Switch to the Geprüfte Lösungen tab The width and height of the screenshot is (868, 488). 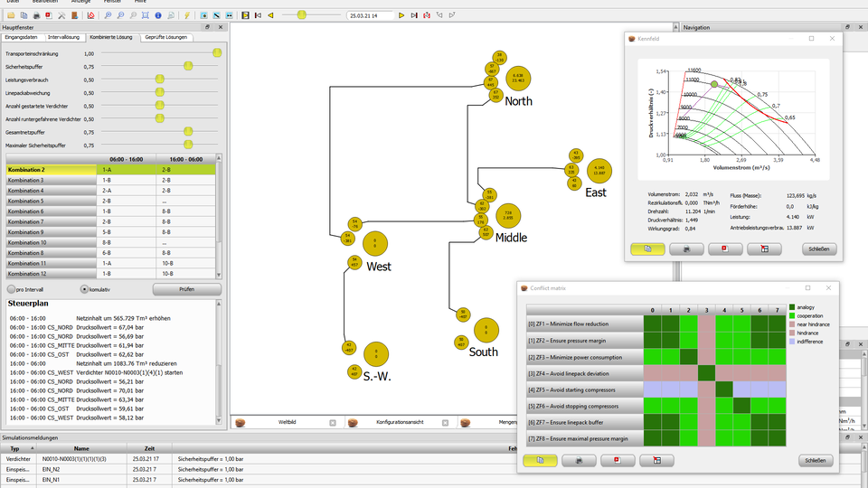pyautogui.click(x=166, y=37)
